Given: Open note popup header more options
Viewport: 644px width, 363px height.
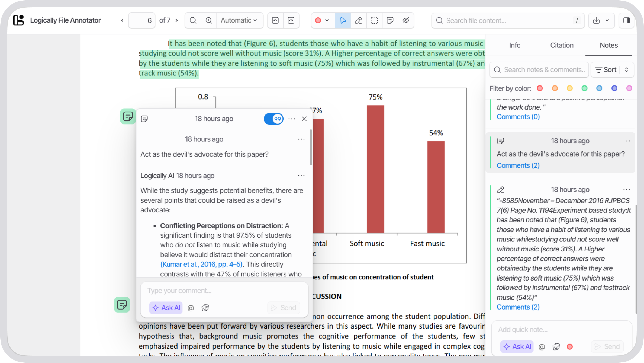Looking at the screenshot, I should tap(292, 119).
